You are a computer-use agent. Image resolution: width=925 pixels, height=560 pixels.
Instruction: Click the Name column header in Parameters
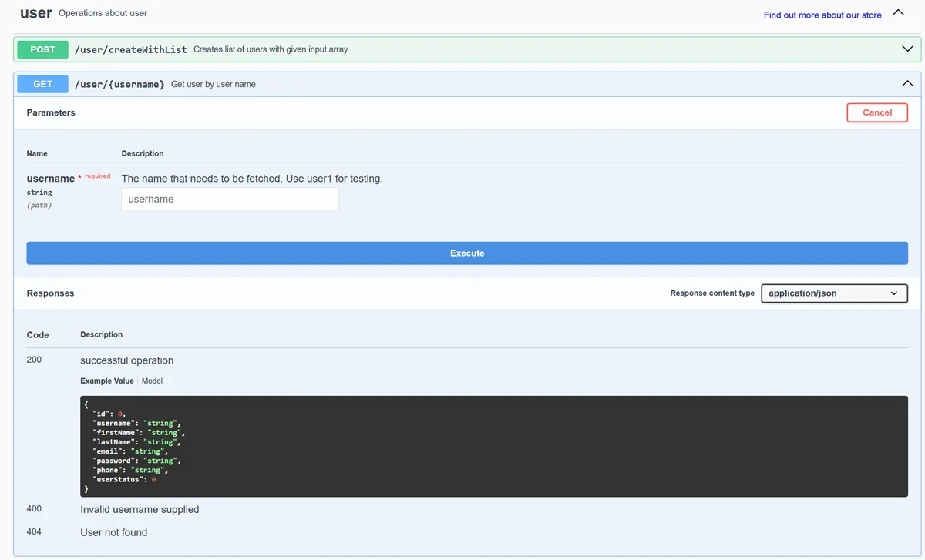tap(37, 153)
